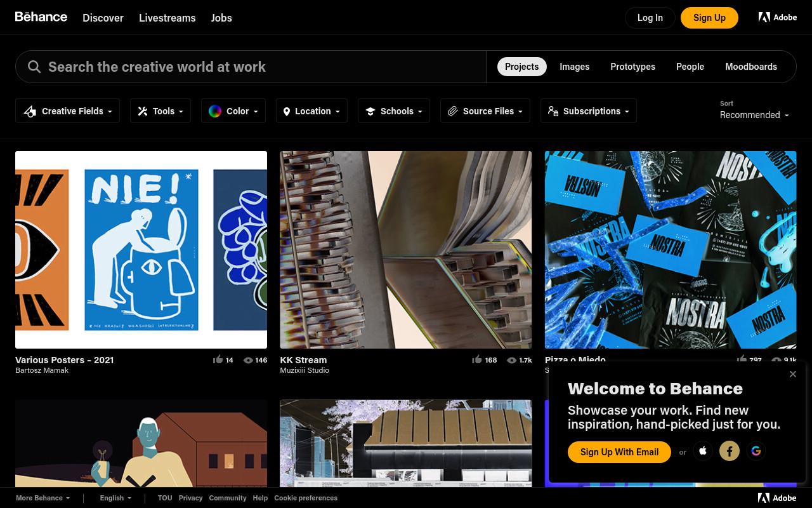
Task: Open Bartosz Mamak author profile
Action: pos(42,370)
